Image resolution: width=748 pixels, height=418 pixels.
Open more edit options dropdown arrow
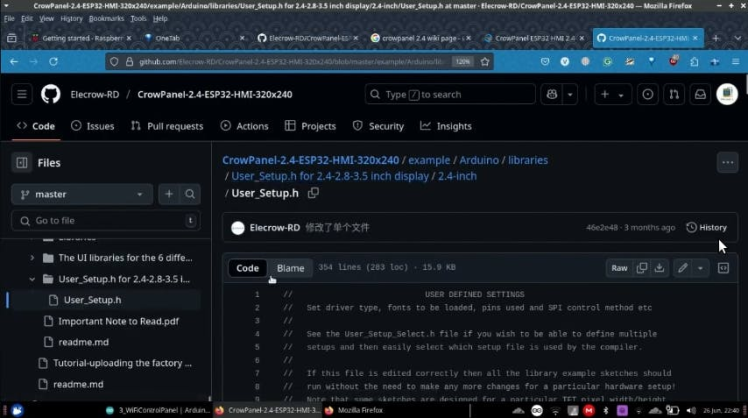click(x=700, y=268)
